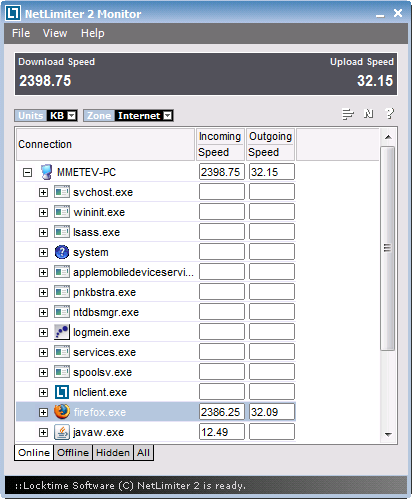Click the MMETEV-PC computer icon
This screenshot has width=412, height=499.
point(46,172)
